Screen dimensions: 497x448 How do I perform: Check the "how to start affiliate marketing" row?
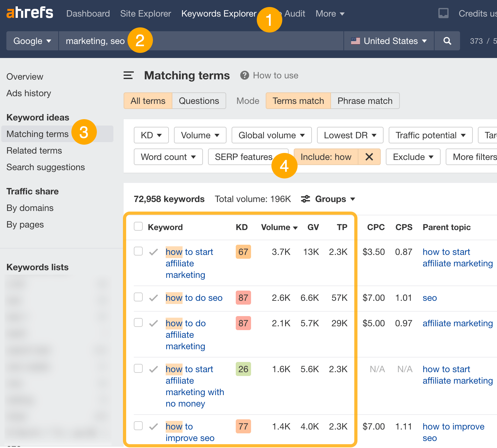pos(138,251)
